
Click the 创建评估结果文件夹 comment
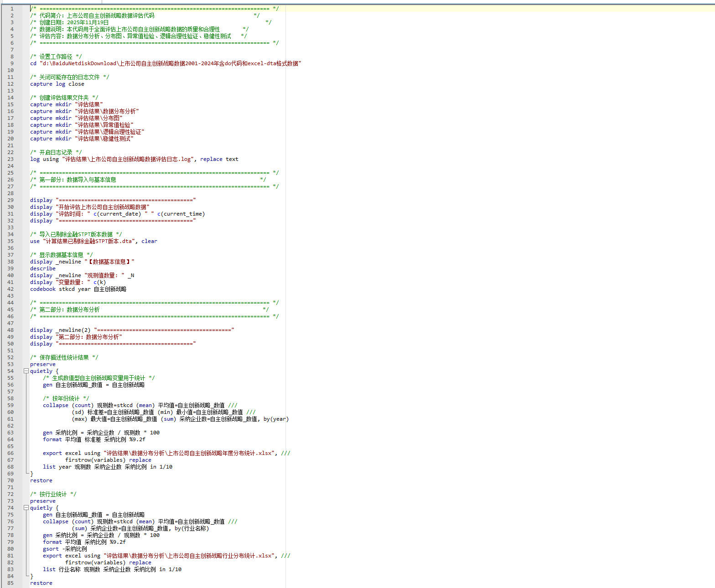coord(64,98)
